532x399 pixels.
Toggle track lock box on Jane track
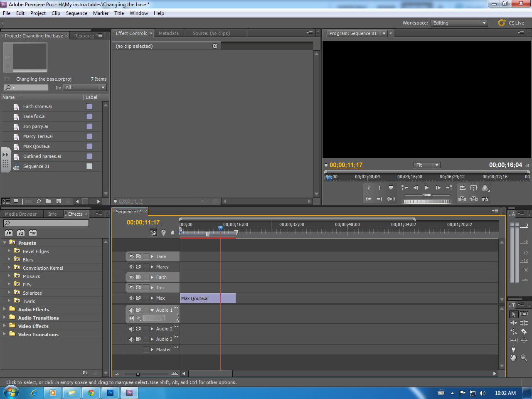(x=146, y=256)
